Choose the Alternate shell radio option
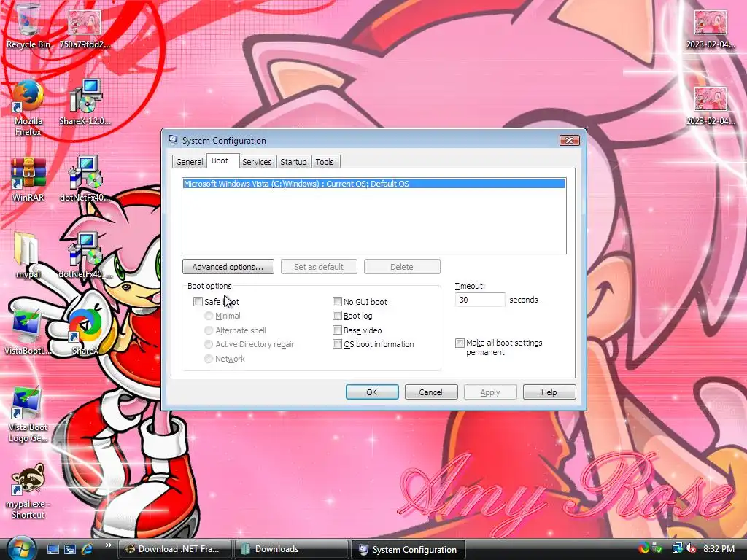 (208, 330)
